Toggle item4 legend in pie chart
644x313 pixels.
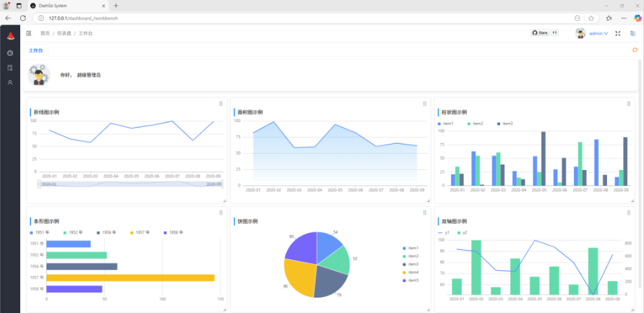(411, 273)
